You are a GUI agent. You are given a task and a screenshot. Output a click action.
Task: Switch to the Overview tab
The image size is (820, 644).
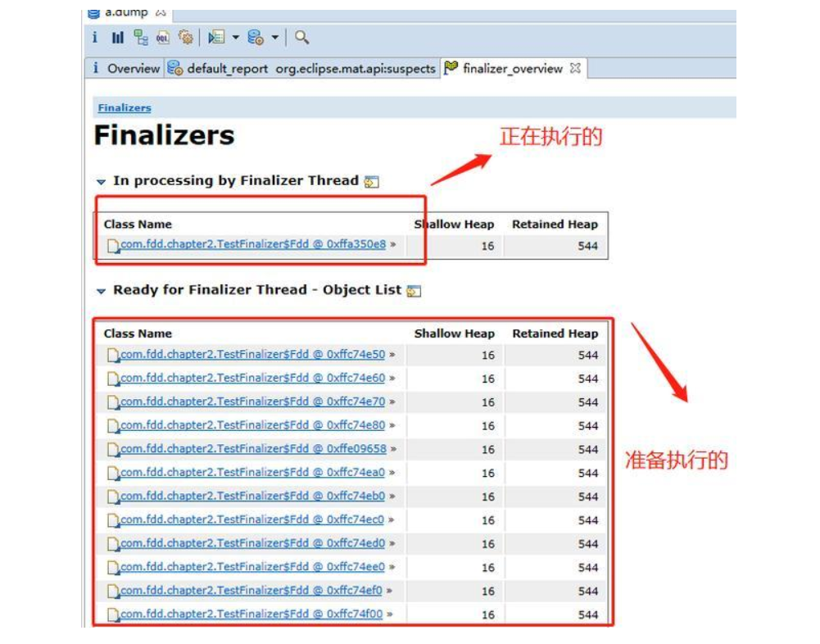pos(126,69)
